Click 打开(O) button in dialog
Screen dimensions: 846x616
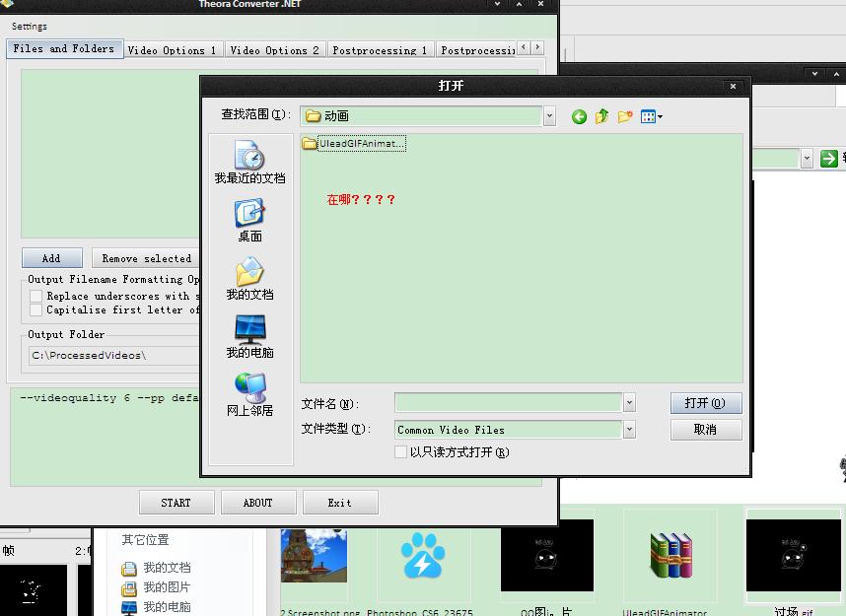(706, 403)
